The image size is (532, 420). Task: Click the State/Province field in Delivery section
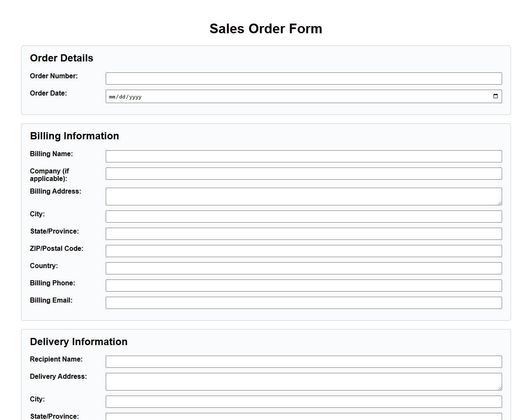click(x=304, y=417)
